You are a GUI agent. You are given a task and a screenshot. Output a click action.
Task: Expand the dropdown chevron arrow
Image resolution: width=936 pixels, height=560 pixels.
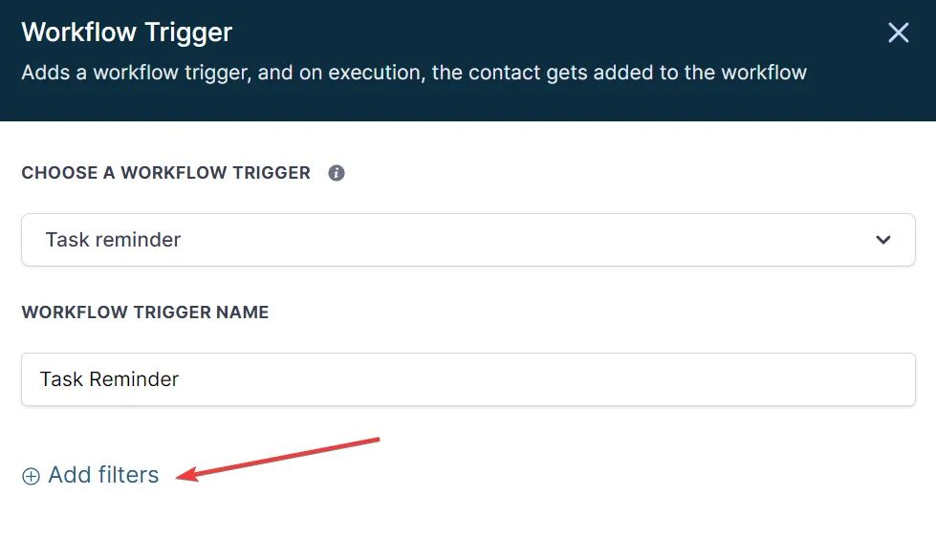point(882,240)
